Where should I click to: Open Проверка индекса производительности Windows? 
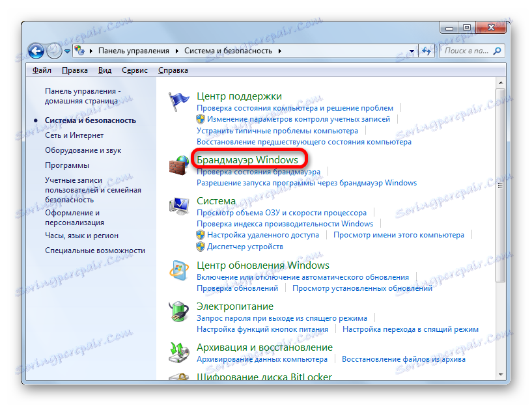[x=285, y=224]
